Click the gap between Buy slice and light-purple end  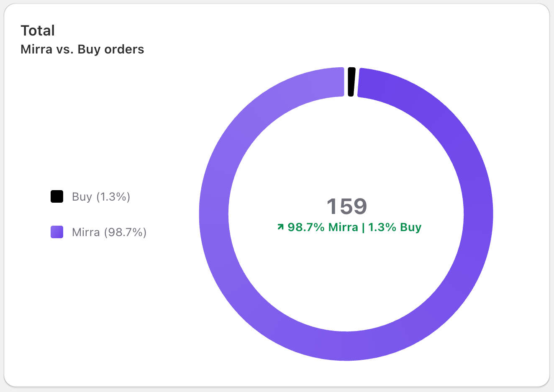(346, 82)
